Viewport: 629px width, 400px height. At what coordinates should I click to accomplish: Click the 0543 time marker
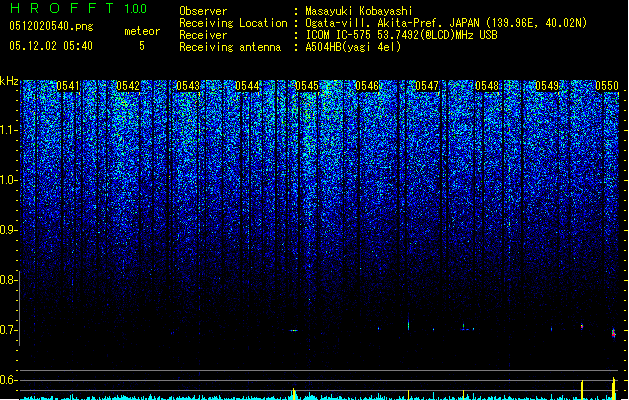coord(188,86)
